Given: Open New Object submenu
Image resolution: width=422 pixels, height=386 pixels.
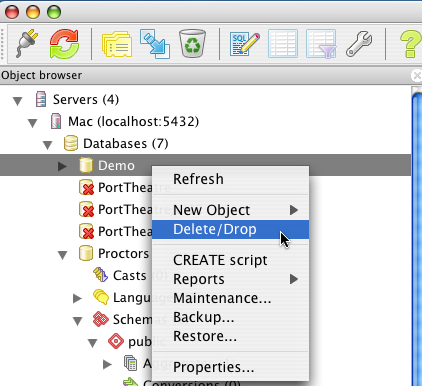Looking at the screenshot, I should pyautogui.click(x=230, y=210).
